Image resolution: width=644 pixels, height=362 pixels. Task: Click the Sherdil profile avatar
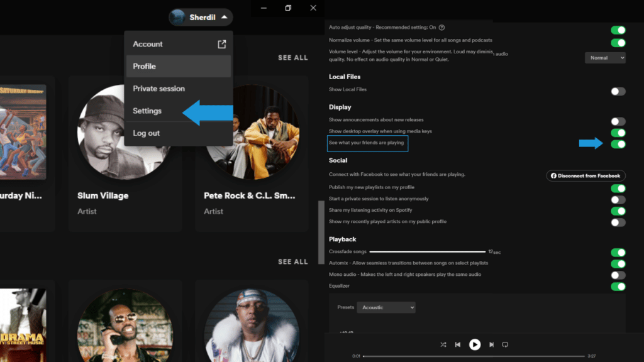click(x=177, y=17)
